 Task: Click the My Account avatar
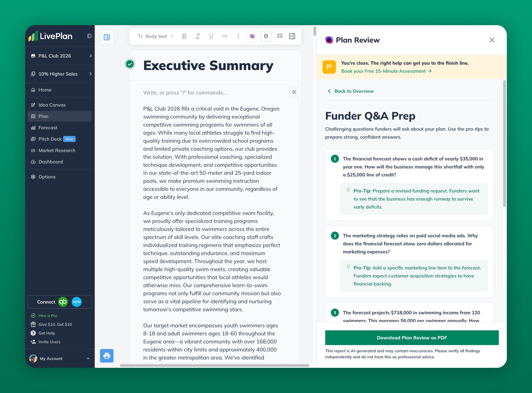[x=33, y=358]
